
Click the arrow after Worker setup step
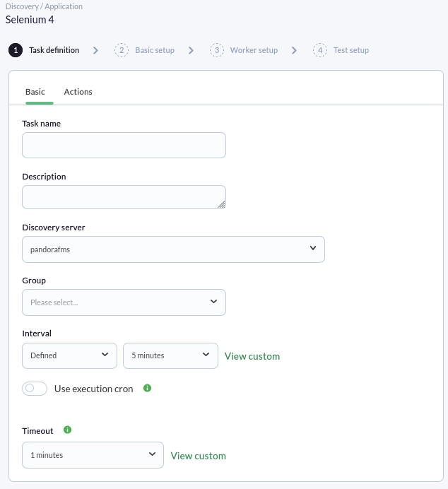click(294, 50)
